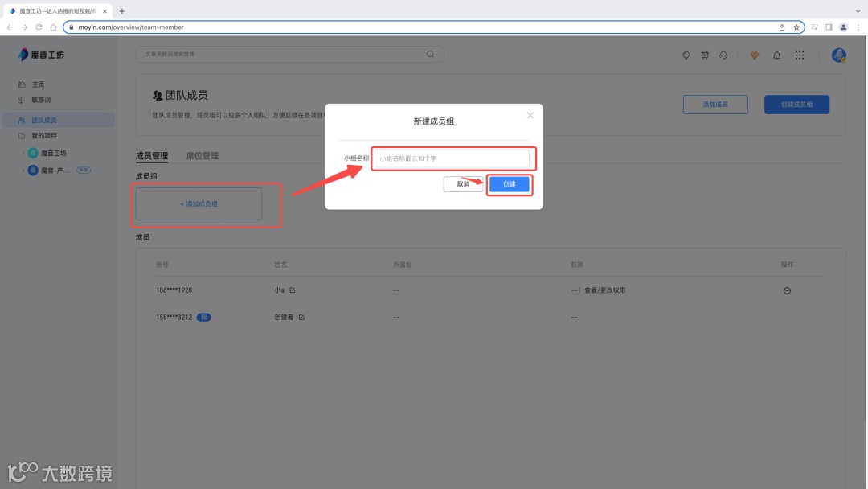This screenshot has width=868, height=489.
Task: Open the notification bell
Action: click(776, 55)
